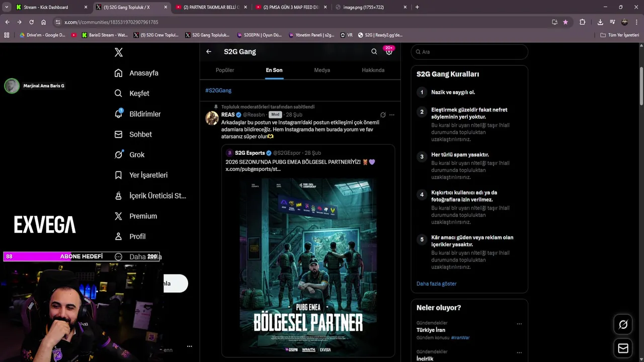Viewport: 644px width, 362px height.
Task: Click back arrow next to S2G Gang
Action: [x=209, y=51]
